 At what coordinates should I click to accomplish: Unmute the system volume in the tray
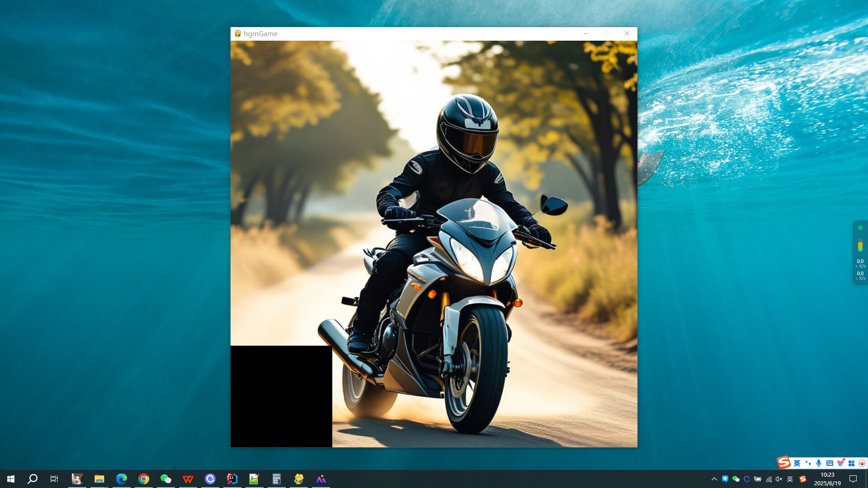pyautogui.click(x=779, y=479)
